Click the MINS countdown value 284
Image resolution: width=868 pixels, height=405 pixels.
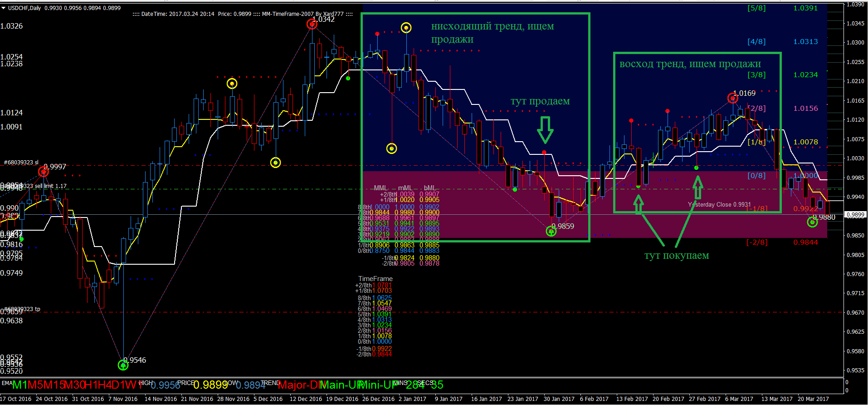tap(415, 385)
